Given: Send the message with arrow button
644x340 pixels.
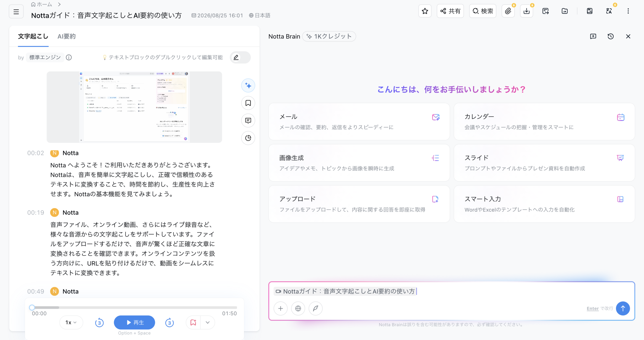Looking at the screenshot, I should coord(623,308).
